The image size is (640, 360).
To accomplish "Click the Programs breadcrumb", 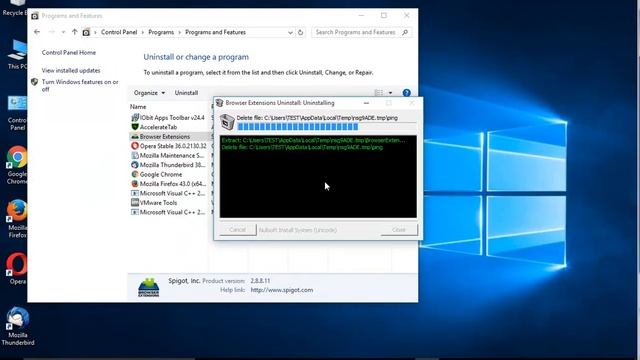I will 161,32.
